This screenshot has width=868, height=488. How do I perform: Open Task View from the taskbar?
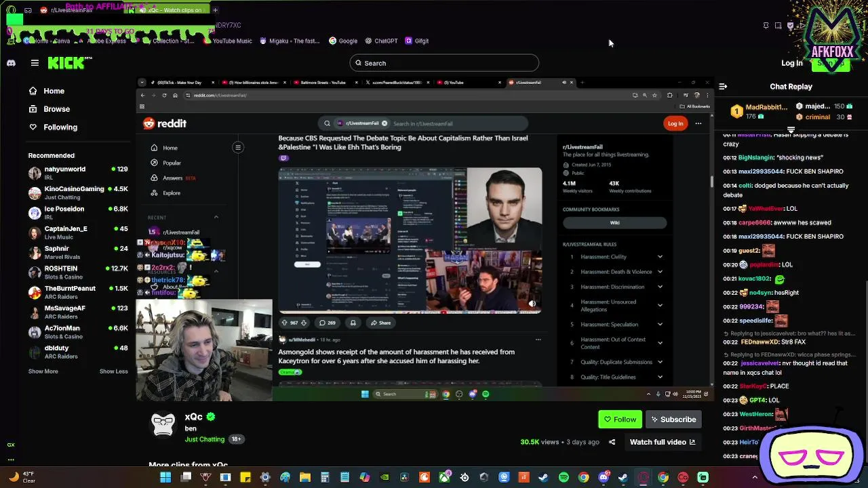click(186, 477)
